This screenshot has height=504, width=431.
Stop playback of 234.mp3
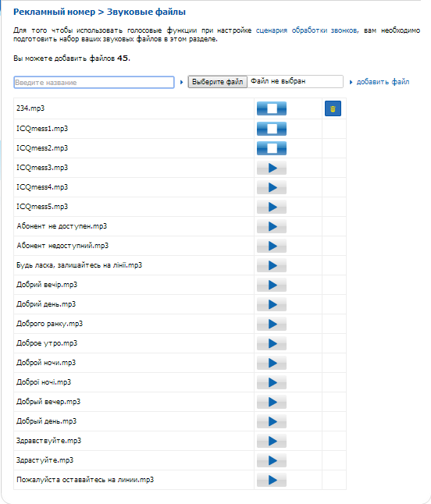pyautogui.click(x=272, y=108)
